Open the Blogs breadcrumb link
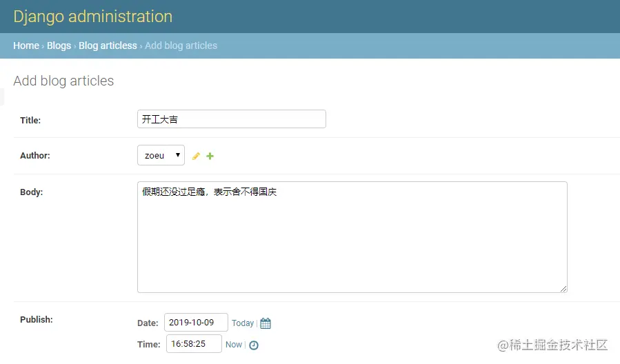This screenshot has height=364, width=620. pyautogui.click(x=59, y=45)
